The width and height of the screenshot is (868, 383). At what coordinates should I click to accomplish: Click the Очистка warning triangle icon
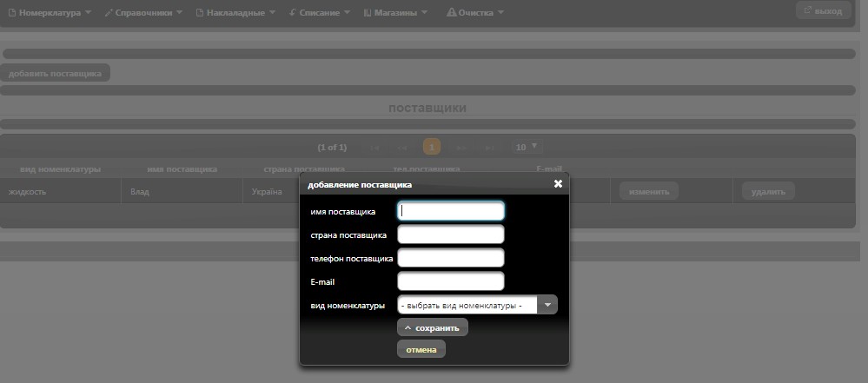pyautogui.click(x=451, y=12)
